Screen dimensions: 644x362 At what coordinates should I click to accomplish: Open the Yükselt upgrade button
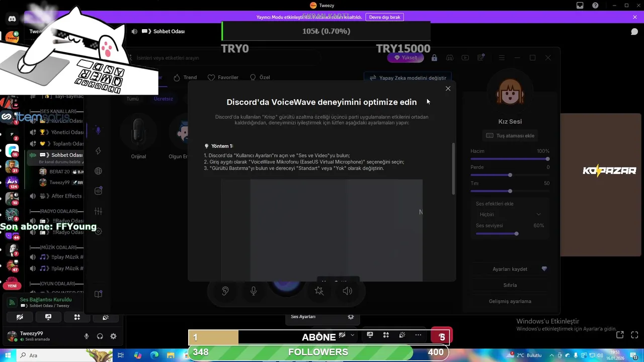click(x=406, y=58)
